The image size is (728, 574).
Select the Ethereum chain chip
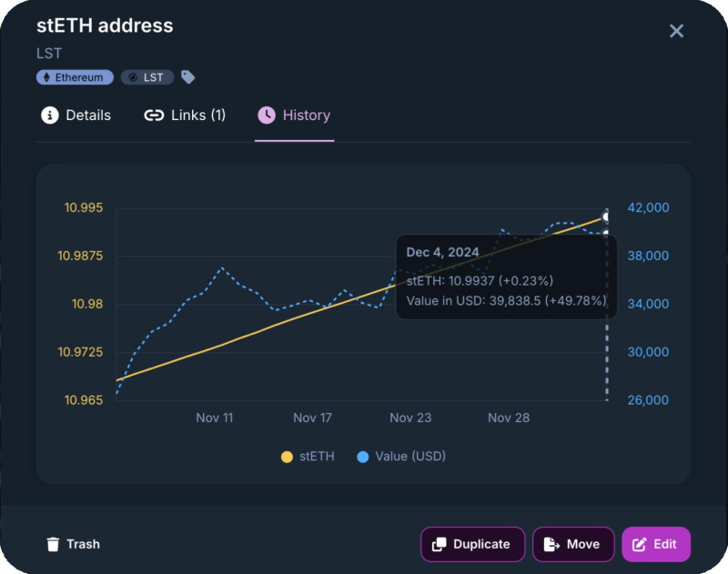[75, 77]
